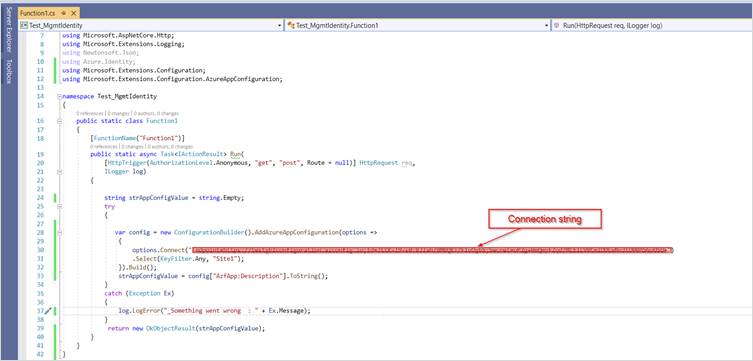This screenshot has height=361, width=753.
Task: Pin the Function1.cs tab
Action: 64,13
